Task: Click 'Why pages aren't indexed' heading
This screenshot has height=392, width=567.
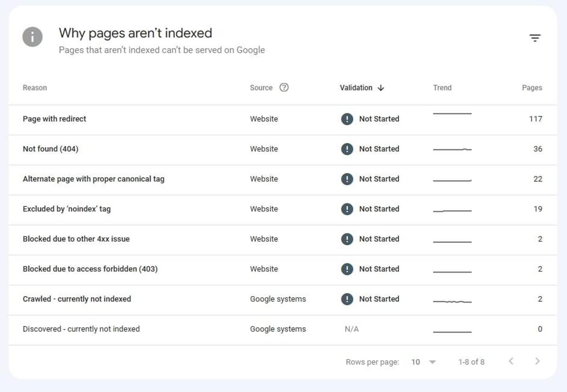Action: pos(135,33)
